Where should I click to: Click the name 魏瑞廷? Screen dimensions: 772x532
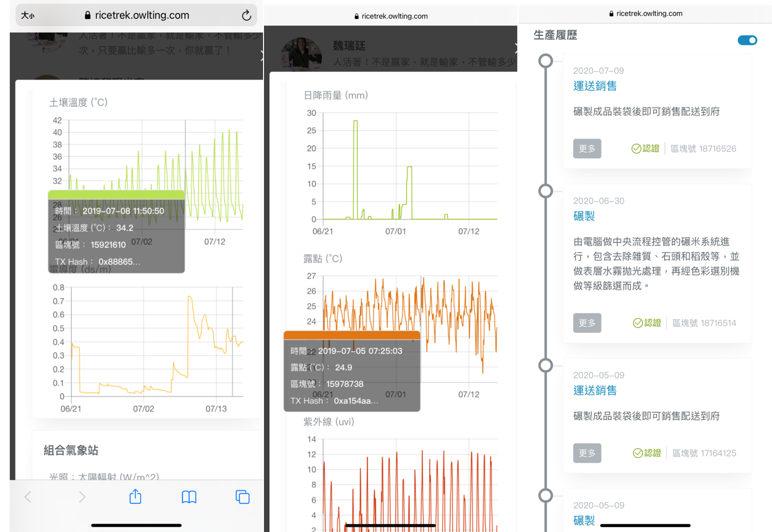349,46
